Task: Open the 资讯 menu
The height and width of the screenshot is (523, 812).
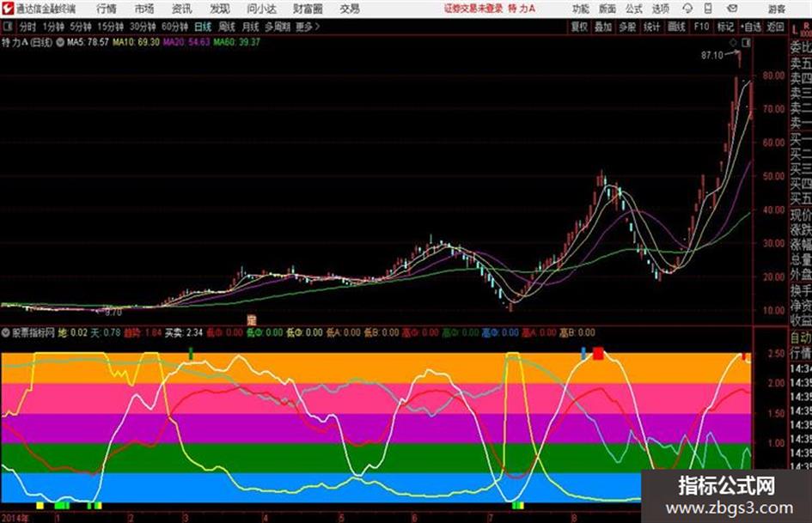Action: [182, 9]
